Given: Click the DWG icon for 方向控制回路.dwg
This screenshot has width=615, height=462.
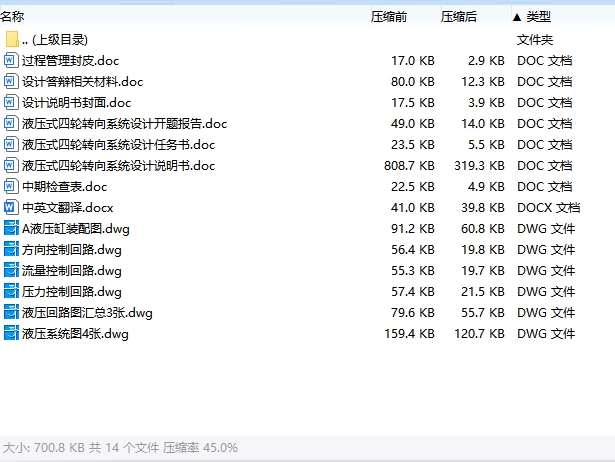Looking at the screenshot, I should tap(11, 249).
